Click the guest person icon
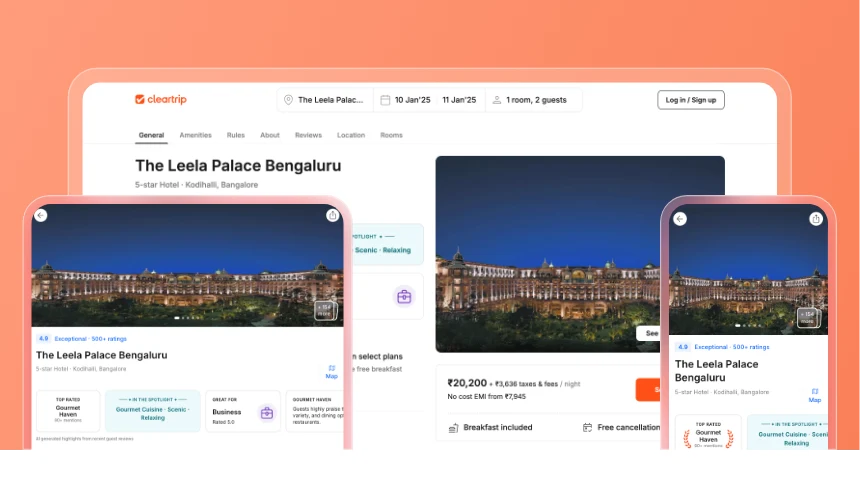 (x=496, y=100)
